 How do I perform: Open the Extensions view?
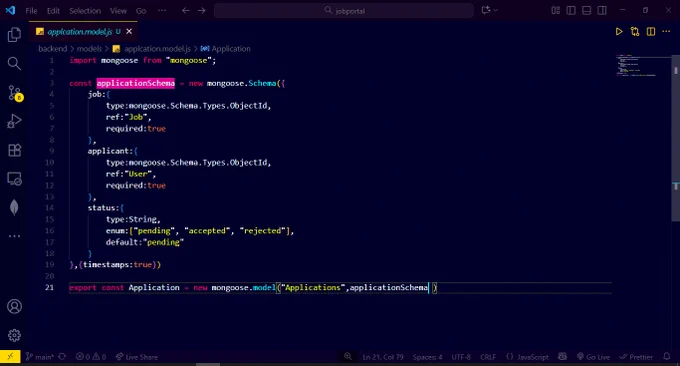pyautogui.click(x=14, y=150)
